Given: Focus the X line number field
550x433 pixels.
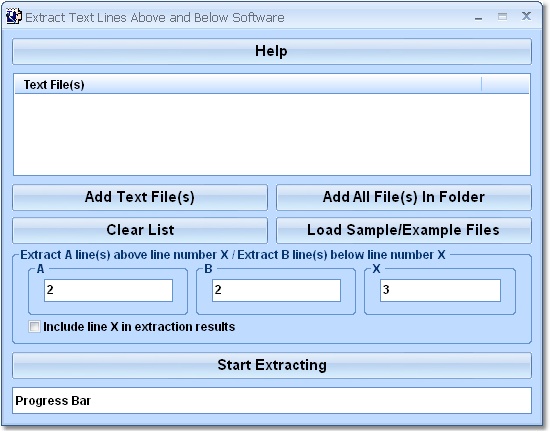Looking at the screenshot, I should (x=440, y=290).
